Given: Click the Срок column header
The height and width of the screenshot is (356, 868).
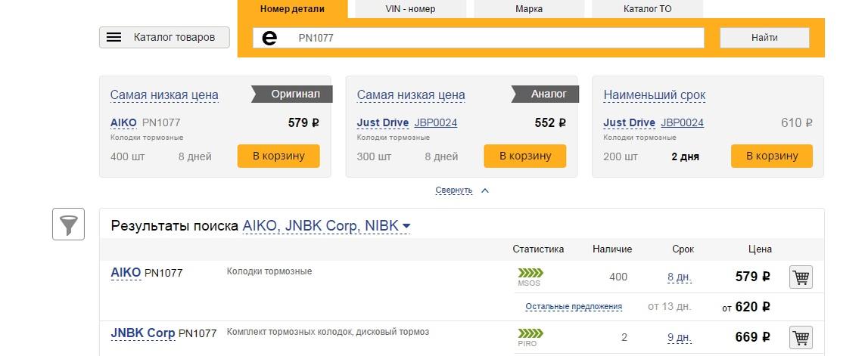Looking at the screenshot, I should [683, 249].
